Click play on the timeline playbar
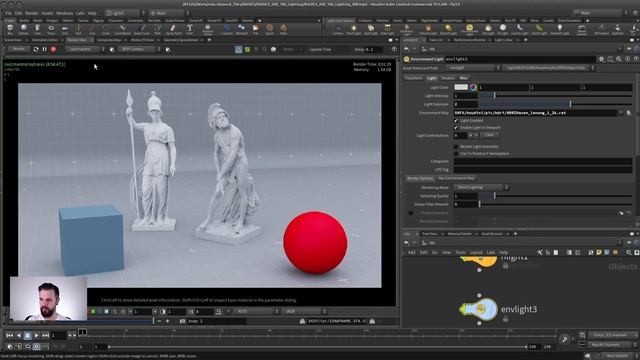 [x=36, y=335]
